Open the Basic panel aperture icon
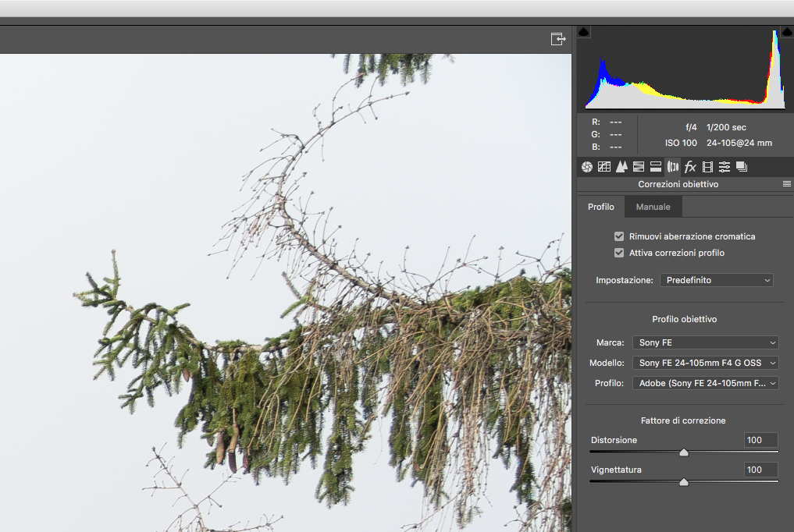Image resolution: width=794 pixels, height=532 pixels. tap(587, 167)
